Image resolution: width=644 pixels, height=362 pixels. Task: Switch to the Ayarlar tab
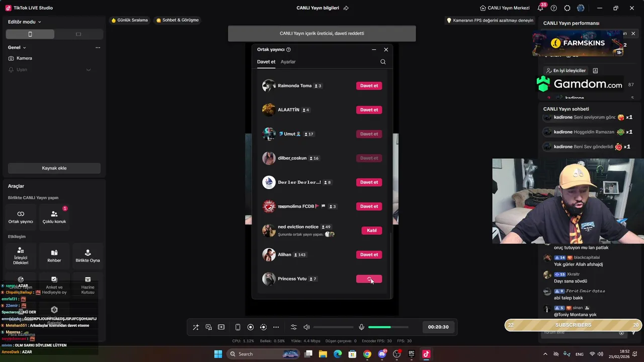pyautogui.click(x=288, y=62)
